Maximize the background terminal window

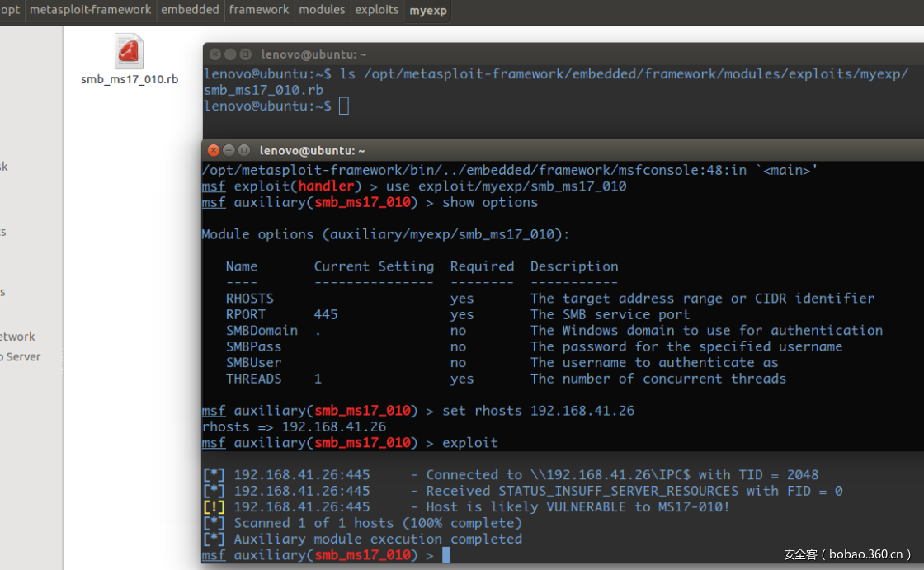pyautogui.click(x=245, y=54)
